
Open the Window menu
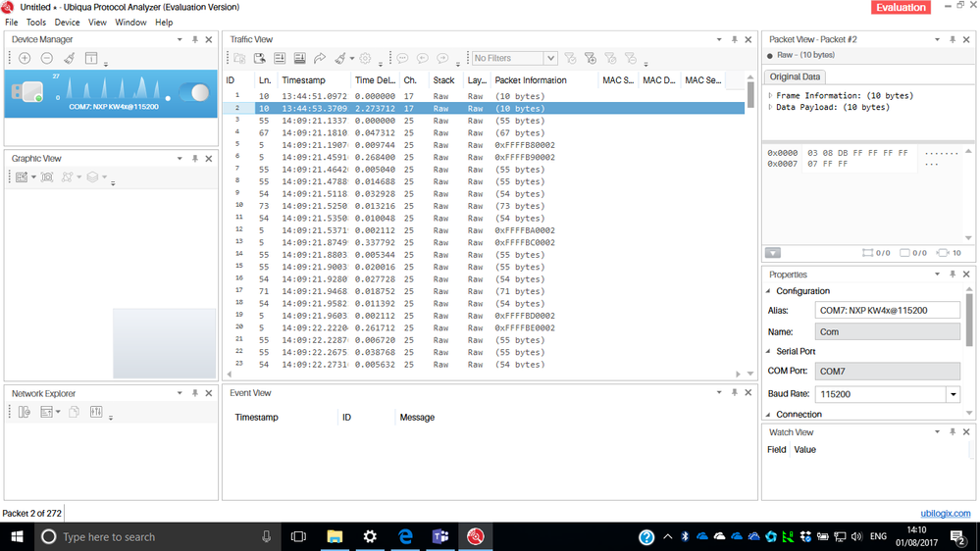[x=130, y=23]
